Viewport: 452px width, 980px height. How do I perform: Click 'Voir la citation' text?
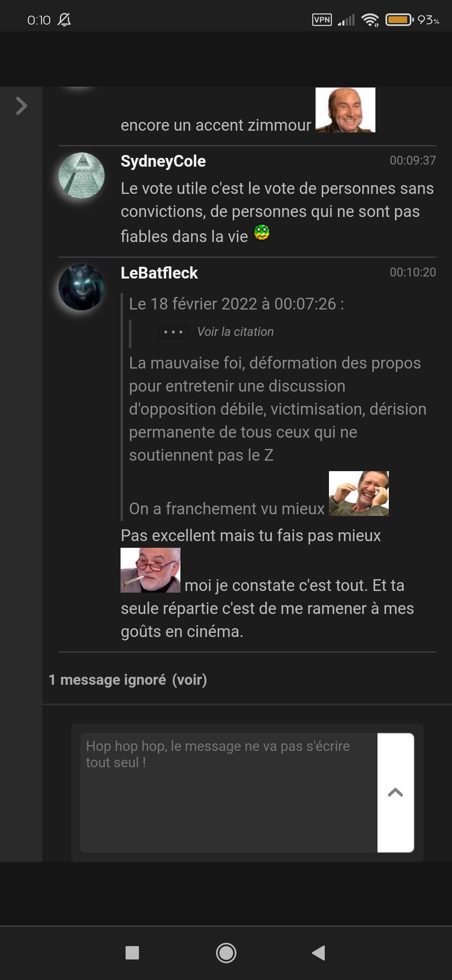[235, 332]
